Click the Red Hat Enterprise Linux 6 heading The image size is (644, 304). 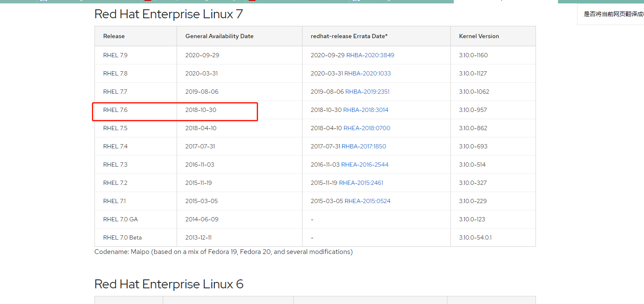click(169, 284)
